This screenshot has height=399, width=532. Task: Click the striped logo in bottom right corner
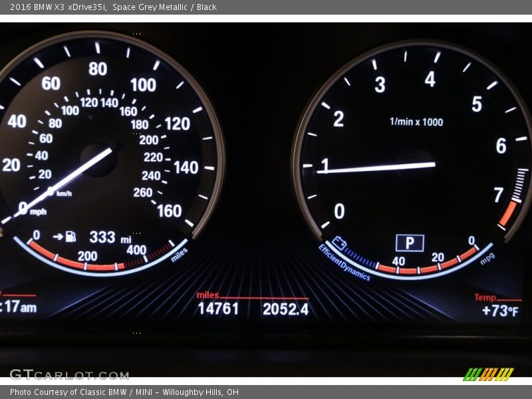point(488,374)
